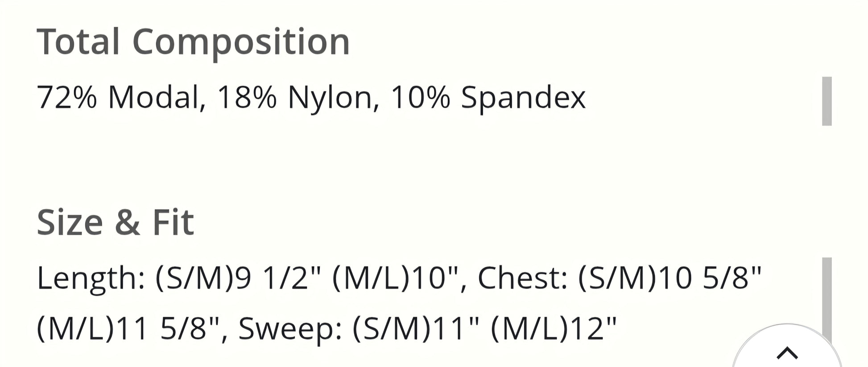Select the Total Composition heading
Viewport: 868px width, 367px height.
[x=193, y=42]
